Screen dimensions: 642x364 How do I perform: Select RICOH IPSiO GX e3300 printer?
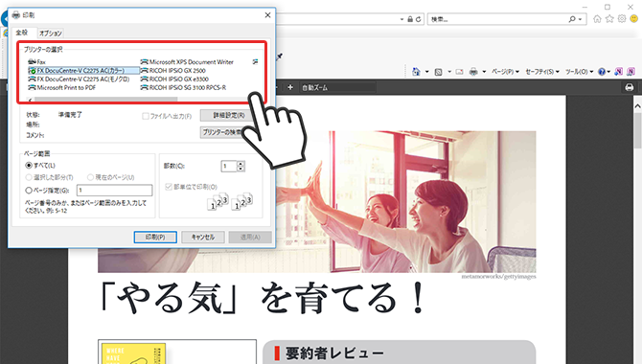(174, 79)
